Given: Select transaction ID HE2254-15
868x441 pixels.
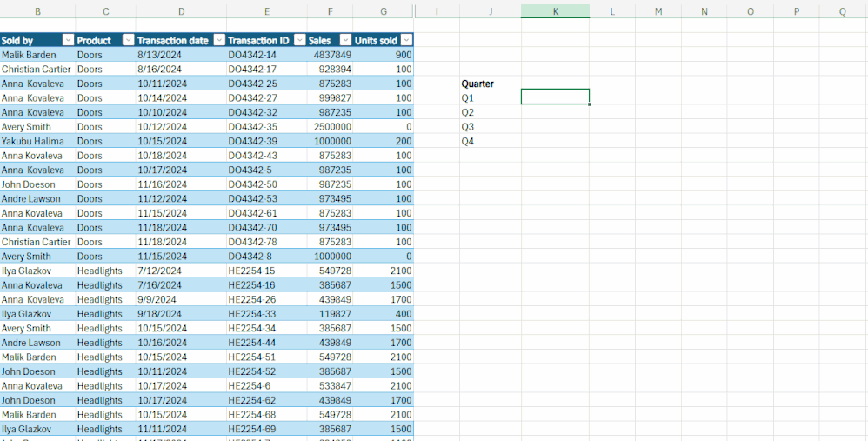Looking at the screenshot, I should [267, 271].
